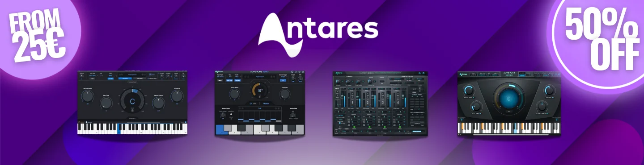Open the Scale dropdown in Auto-Tune EFX+
Screen dimensions: 644x165
237,77
